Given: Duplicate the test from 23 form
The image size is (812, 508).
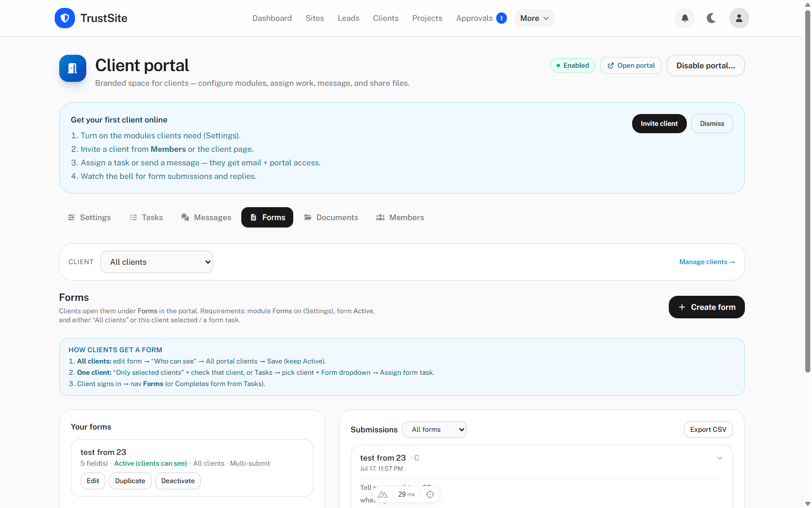Looking at the screenshot, I should pos(130,481).
